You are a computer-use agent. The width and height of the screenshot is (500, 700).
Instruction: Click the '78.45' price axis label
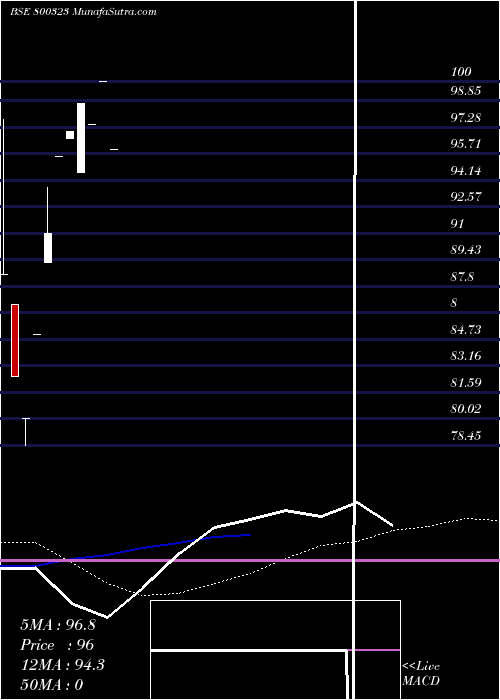pos(466,435)
